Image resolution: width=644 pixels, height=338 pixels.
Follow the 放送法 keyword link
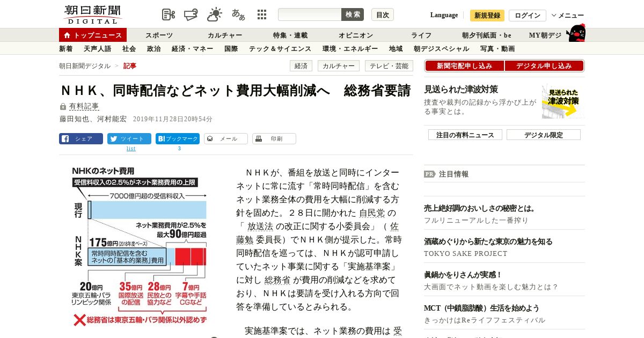tap(260, 226)
